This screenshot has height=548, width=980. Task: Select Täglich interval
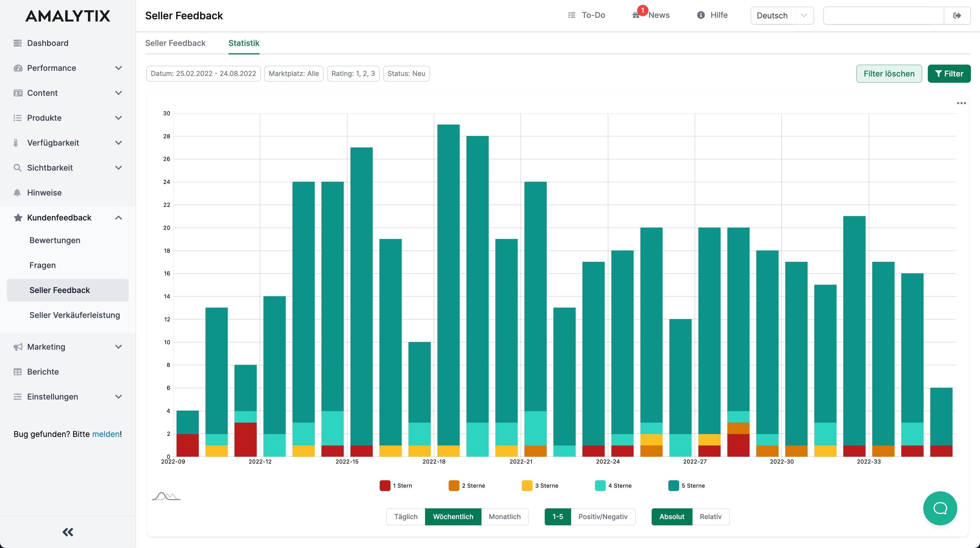coord(405,517)
